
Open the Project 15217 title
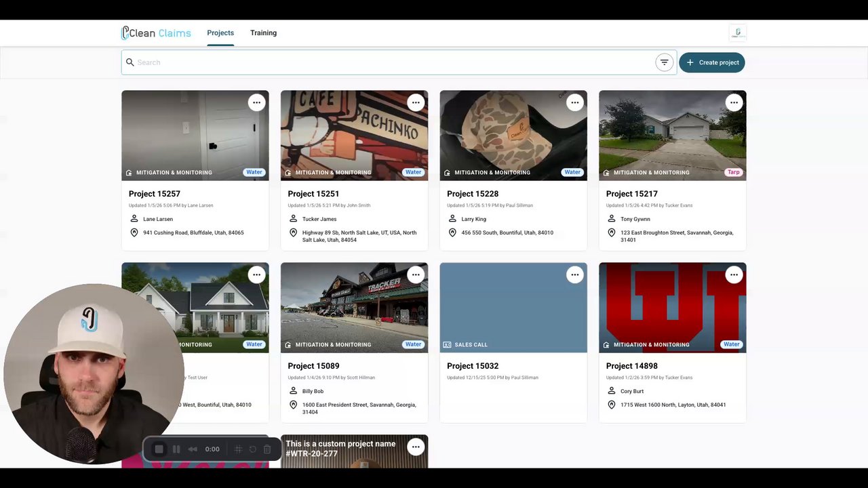point(632,194)
